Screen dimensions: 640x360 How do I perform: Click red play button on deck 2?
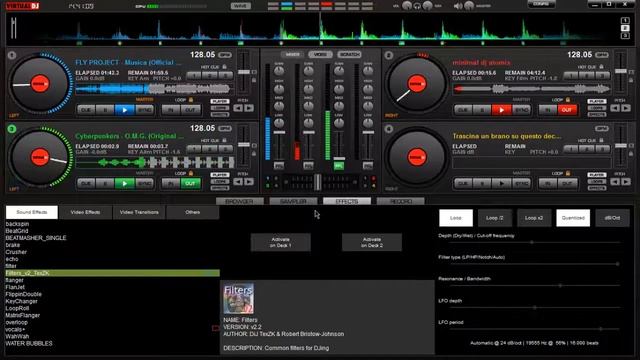[502, 110]
